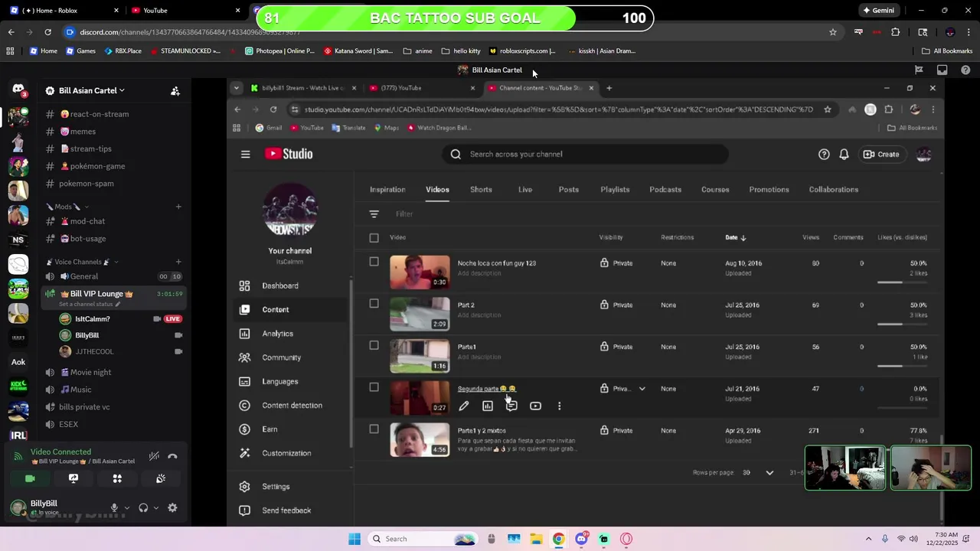Click Search across your channel field

[x=585, y=154]
